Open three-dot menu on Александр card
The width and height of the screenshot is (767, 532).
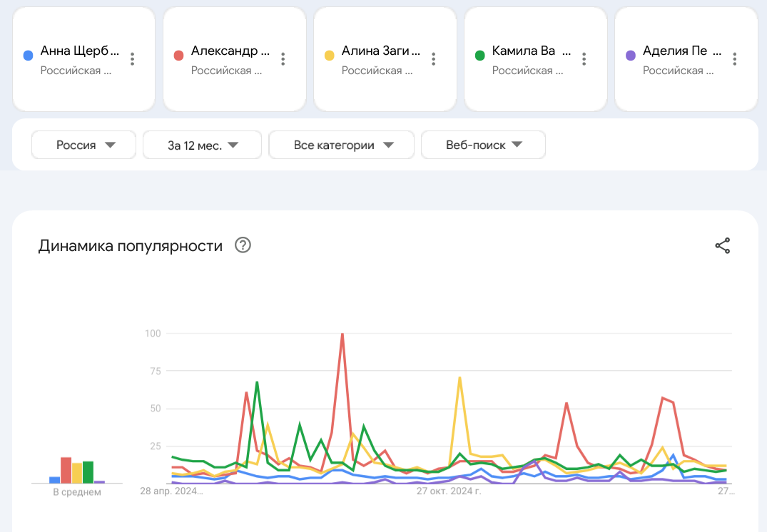pyautogui.click(x=283, y=59)
